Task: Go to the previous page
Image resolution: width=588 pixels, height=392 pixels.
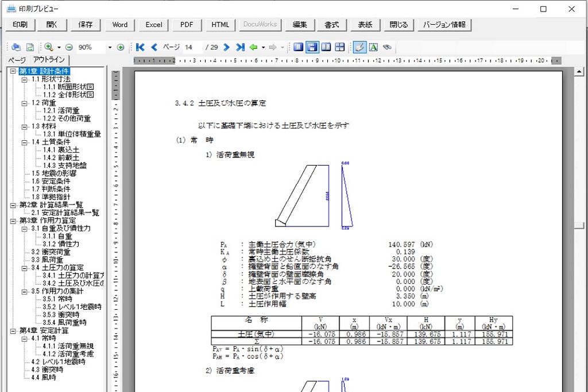Action: (x=154, y=47)
